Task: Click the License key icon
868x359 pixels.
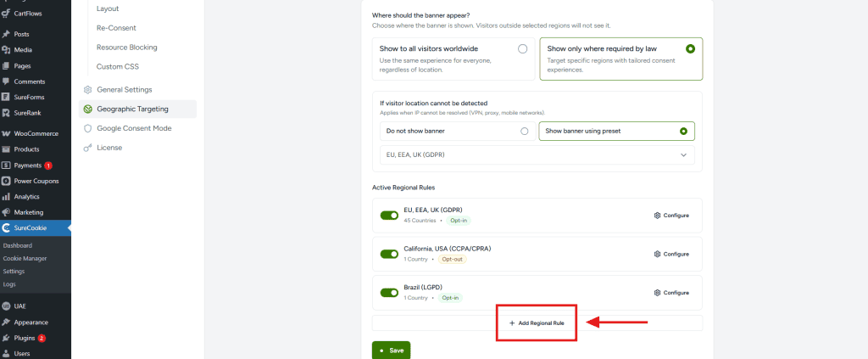Action: (x=87, y=148)
